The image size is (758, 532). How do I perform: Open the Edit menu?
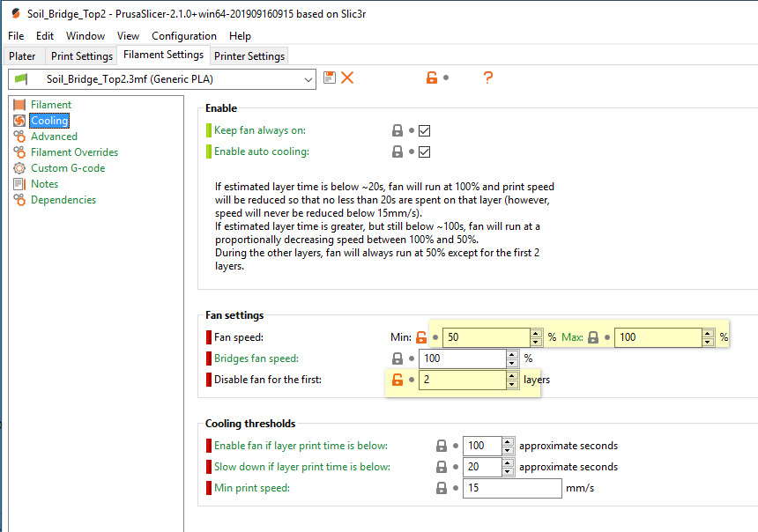click(x=44, y=36)
